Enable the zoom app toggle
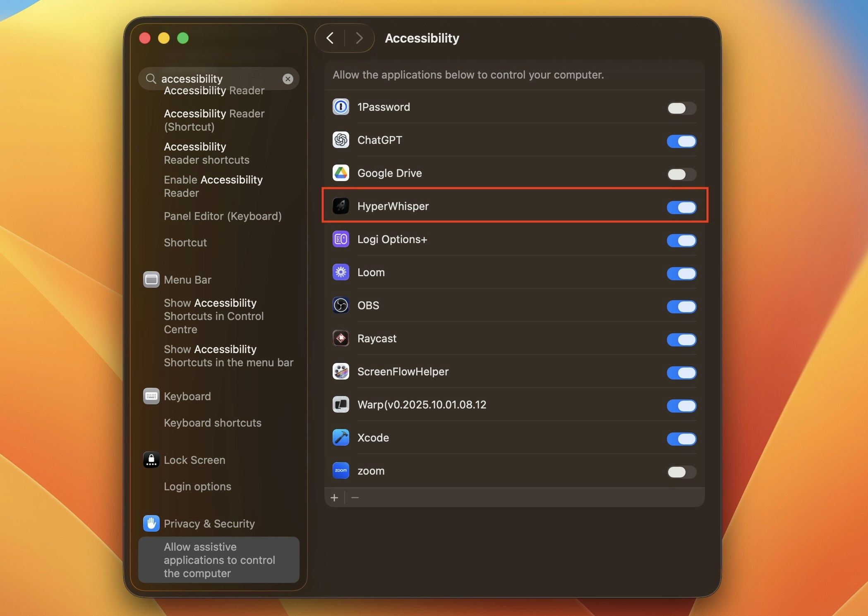The width and height of the screenshot is (868, 616). 681,472
